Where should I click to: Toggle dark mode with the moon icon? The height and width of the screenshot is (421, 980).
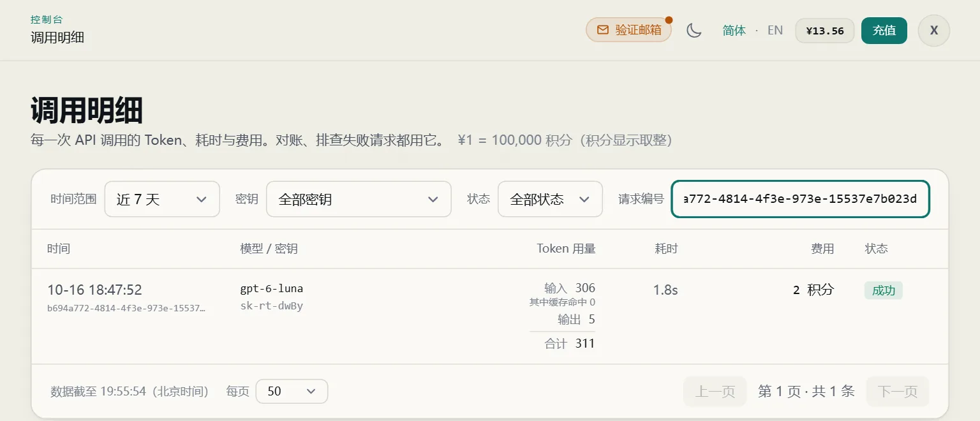[x=694, y=30]
